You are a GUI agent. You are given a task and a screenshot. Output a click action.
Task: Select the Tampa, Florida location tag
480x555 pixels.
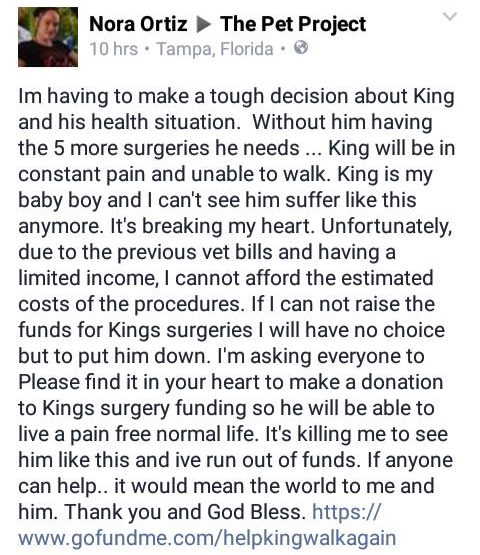click(x=215, y=49)
